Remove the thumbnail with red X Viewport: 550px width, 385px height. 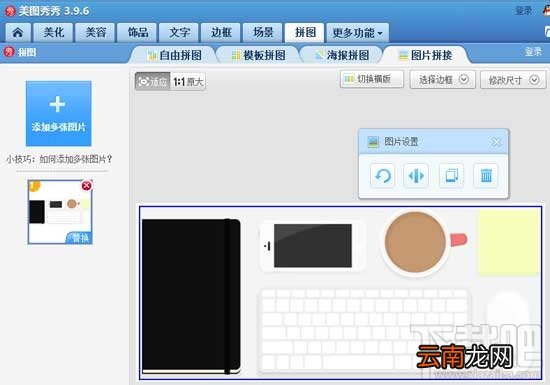click(86, 185)
